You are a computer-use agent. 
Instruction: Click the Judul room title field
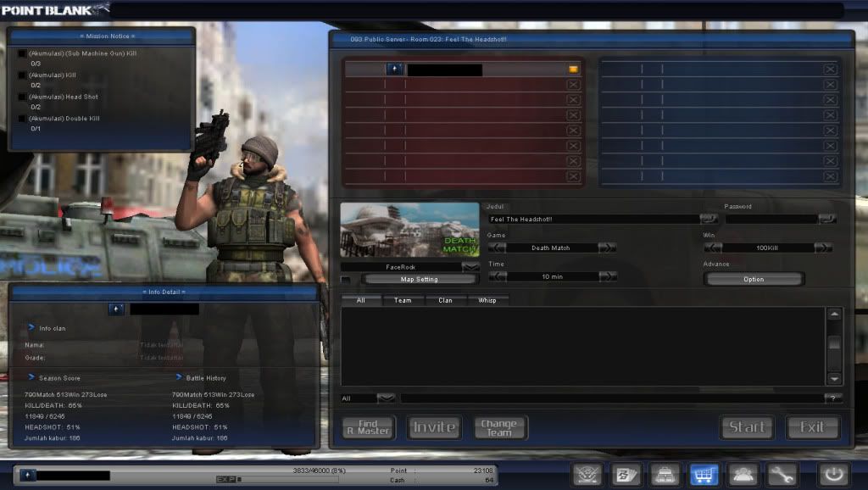point(594,219)
